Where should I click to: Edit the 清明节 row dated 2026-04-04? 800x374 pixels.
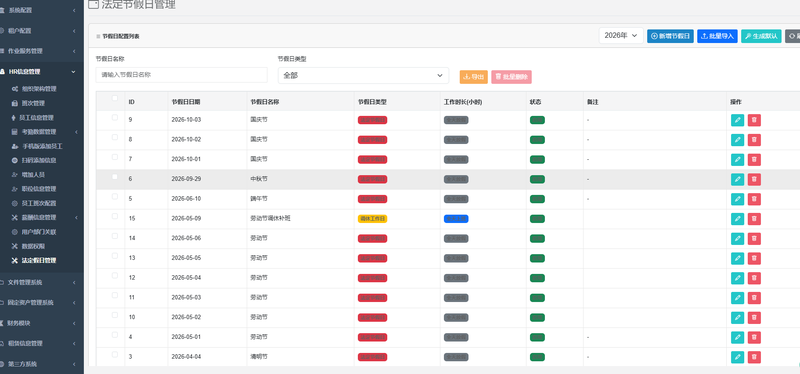(x=737, y=357)
